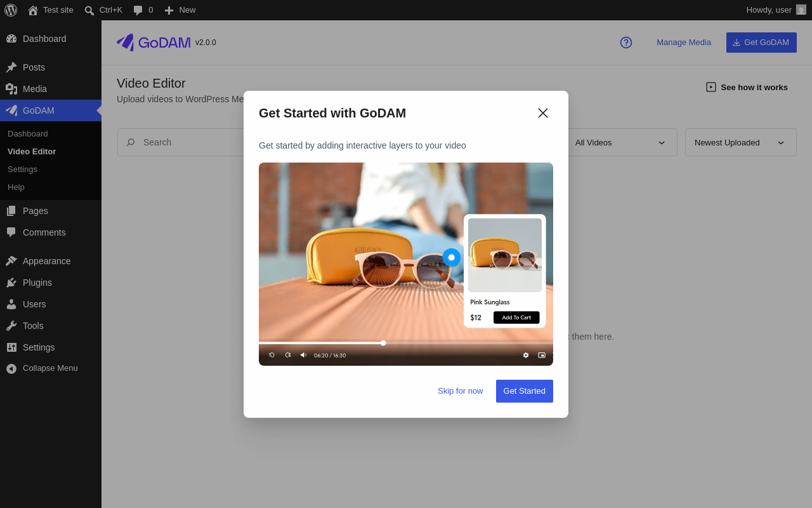This screenshot has height=508, width=812.
Task: Expand the All Videos dropdown
Action: click(x=622, y=142)
